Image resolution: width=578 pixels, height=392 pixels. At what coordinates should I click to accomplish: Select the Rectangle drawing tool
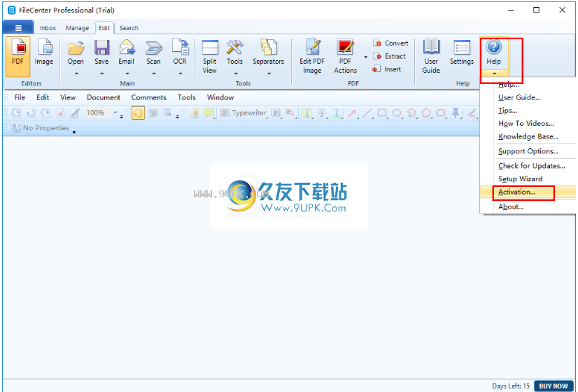[382, 113]
